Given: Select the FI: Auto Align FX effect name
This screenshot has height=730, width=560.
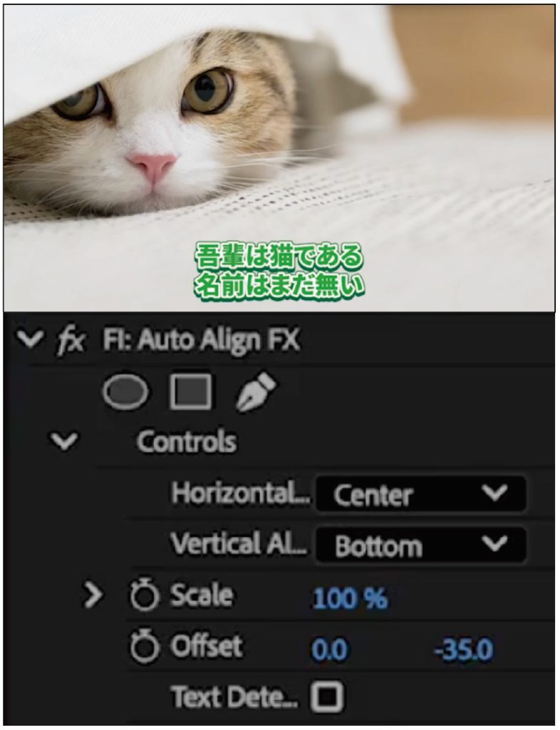Looking at the screenshot, I should pos(202,340).
